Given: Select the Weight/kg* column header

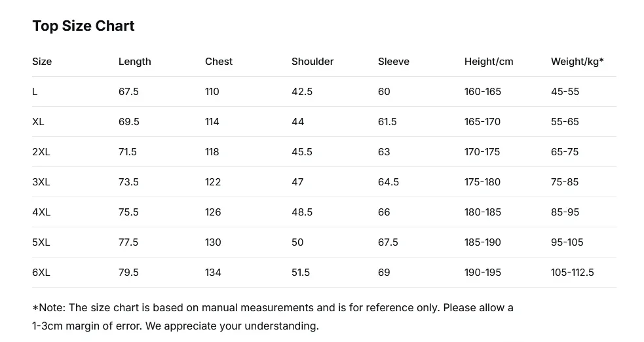Looking at the screenshot, I should (x=577, y=62).
